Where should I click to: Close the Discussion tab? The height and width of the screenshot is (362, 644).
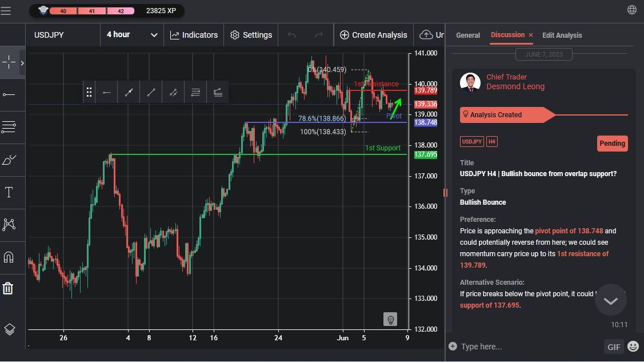tap(531, 35)
